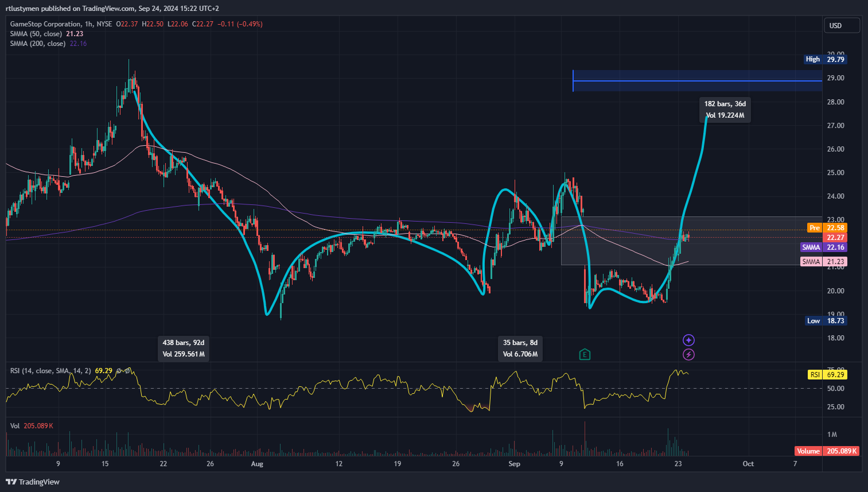Screen dimensions: 868x492
Task: Select the RSI (14, close, SMA, 14, 2) legend
Action: pos(50,371)
